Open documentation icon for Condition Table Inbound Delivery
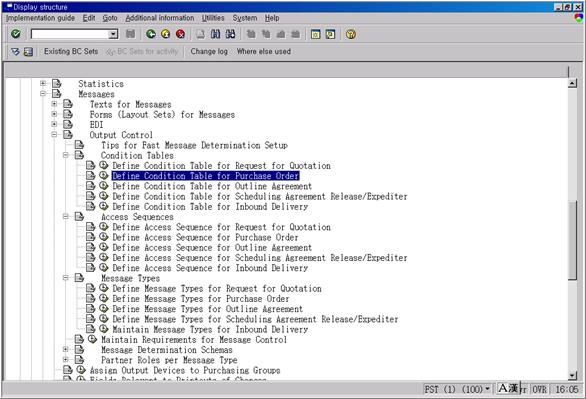 pyautogui.click(x=91, y=206)
